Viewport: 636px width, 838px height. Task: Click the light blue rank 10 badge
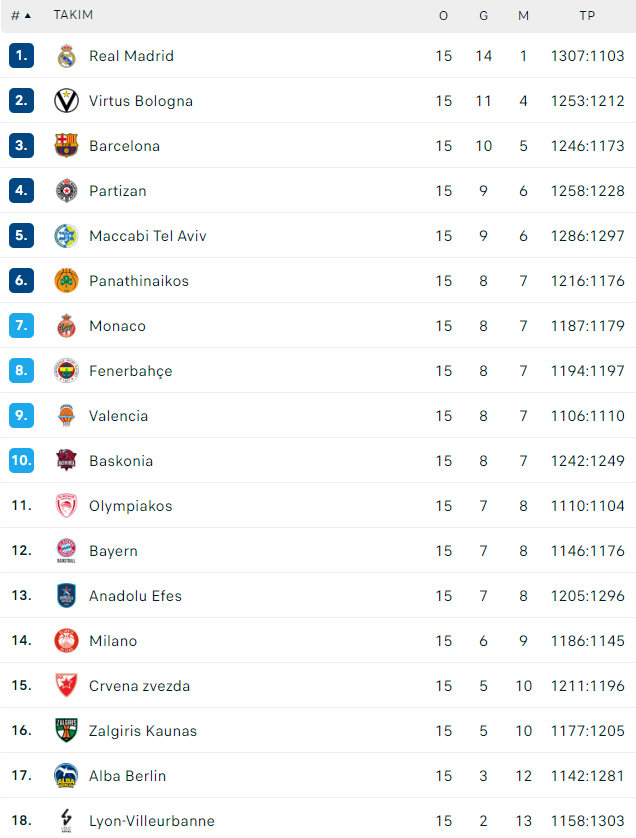[21, 460]
